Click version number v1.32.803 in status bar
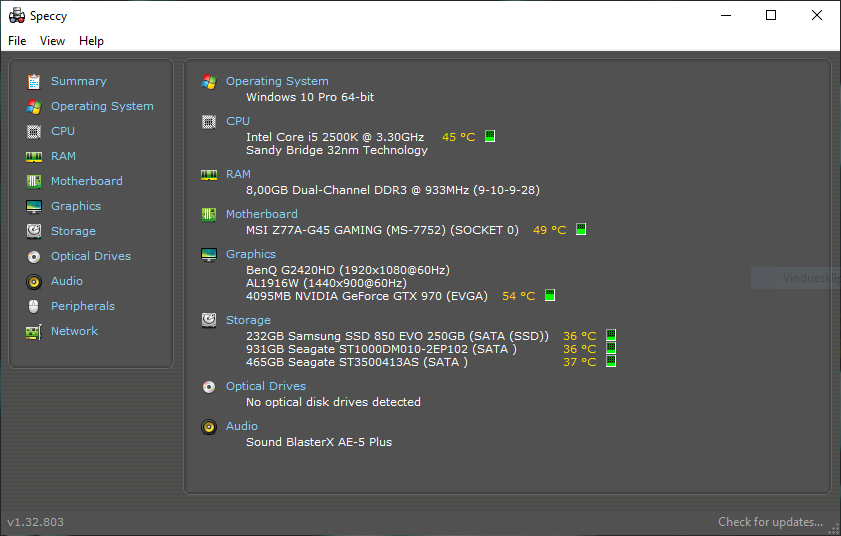Image resolution: width=841 pixels, height=536 pixels. [35, 522]
